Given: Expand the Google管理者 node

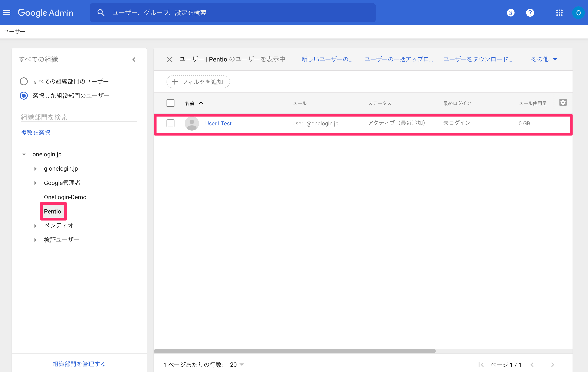Looking at the screenshot, I should (x=35, y=183).
